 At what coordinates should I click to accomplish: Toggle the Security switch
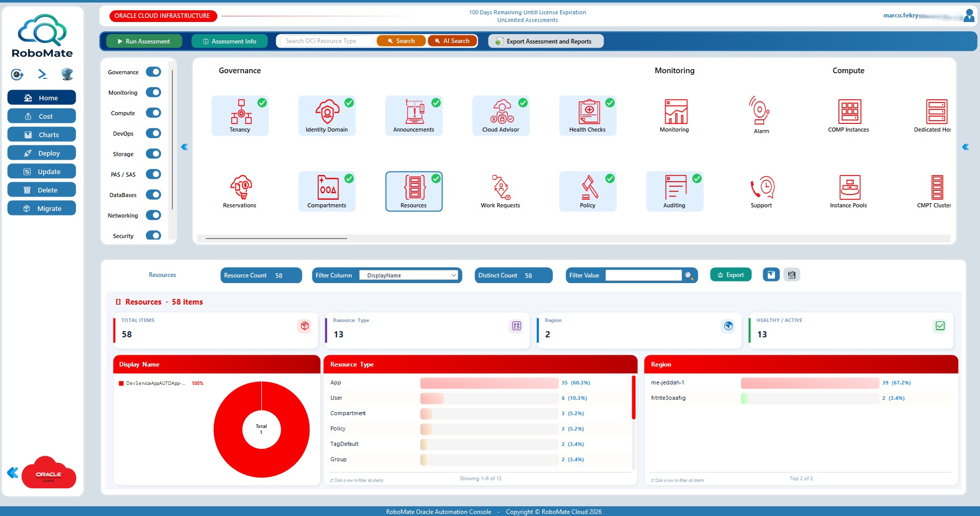pyautogui.click(x=153, y=235)
